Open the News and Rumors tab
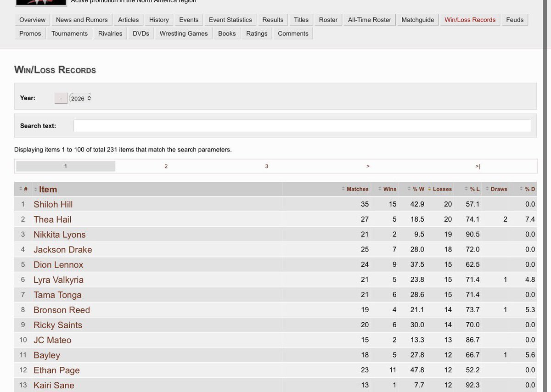This screenshot has height=392, width=551. coord(82,20)
